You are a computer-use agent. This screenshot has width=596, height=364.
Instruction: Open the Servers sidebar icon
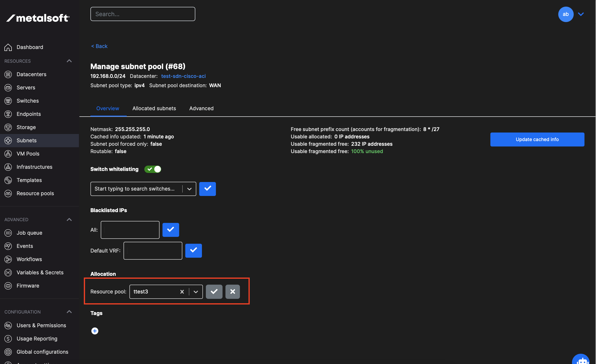[8, 88]
